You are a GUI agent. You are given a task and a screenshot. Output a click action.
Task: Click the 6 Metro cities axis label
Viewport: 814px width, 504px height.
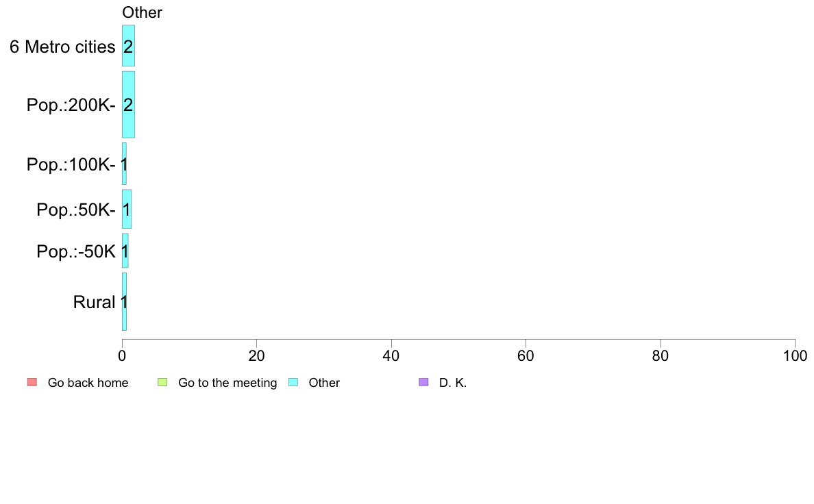coord(62,47)
